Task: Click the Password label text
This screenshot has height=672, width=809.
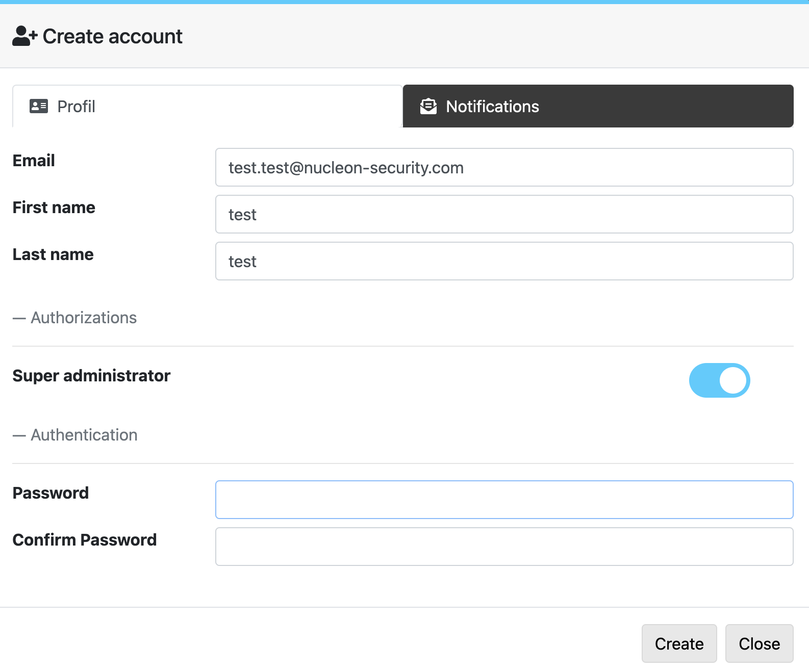Action: pos(50,493)
